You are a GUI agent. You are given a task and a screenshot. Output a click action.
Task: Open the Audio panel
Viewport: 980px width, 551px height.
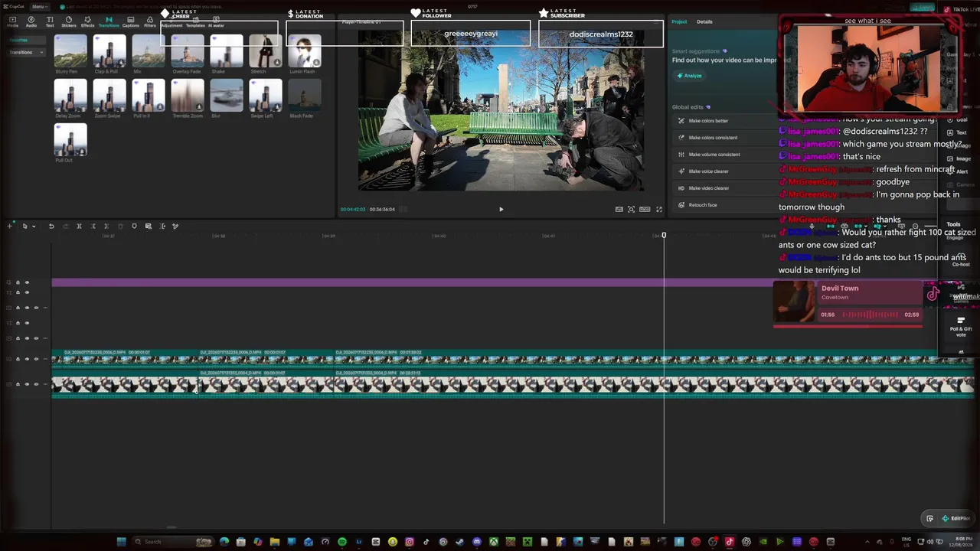[x=31, y=21]
